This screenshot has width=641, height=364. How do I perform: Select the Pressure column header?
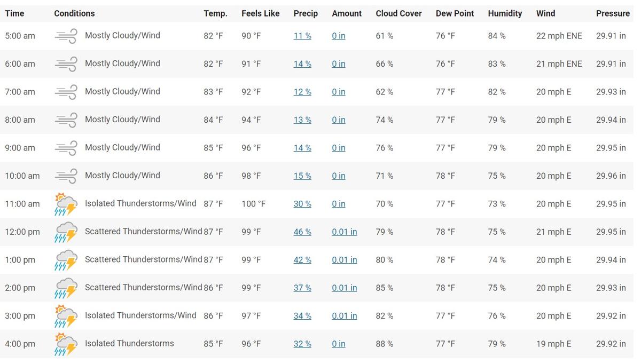(613, 13)
